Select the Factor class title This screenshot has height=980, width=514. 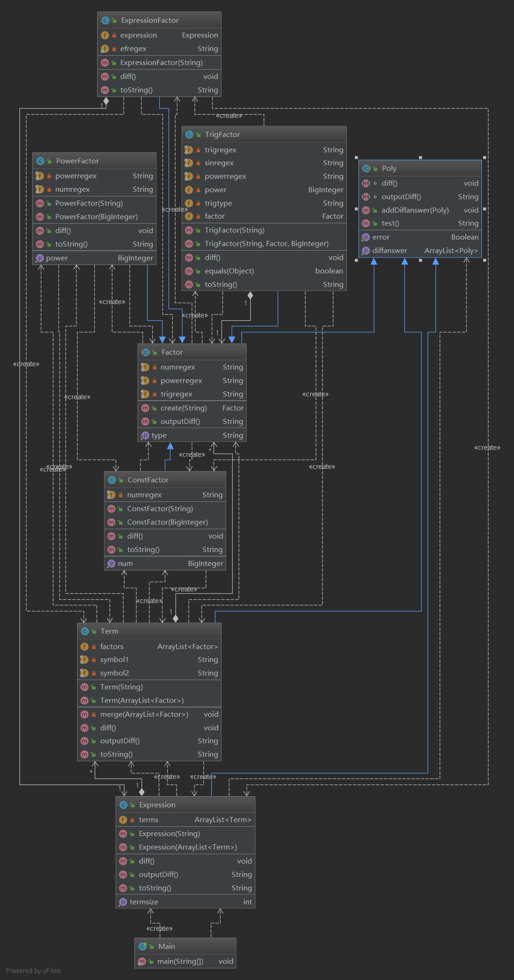coord(172,352)
